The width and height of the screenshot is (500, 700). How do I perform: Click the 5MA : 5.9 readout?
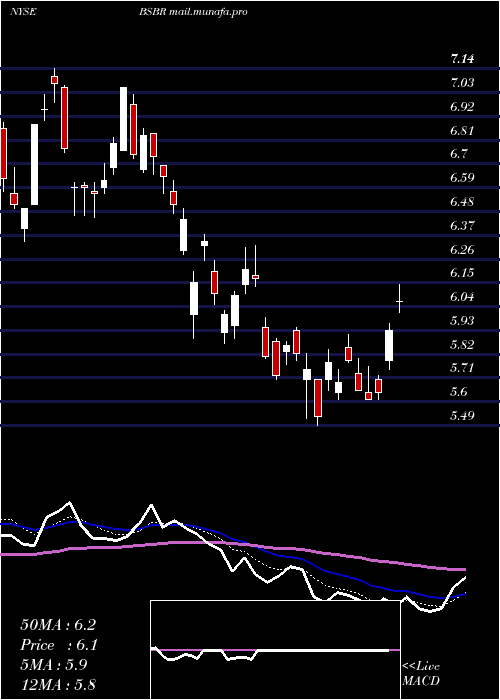54,665
